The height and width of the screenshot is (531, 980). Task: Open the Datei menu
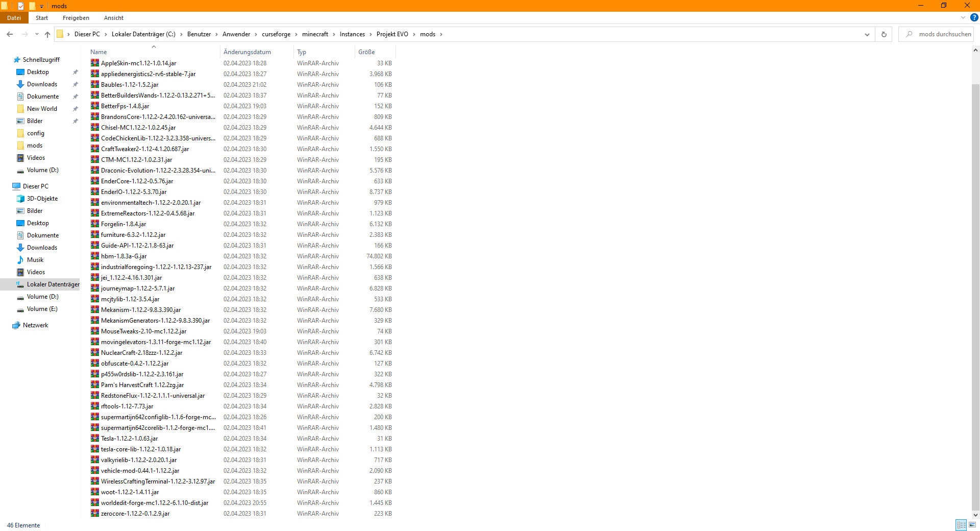[14, 18]
